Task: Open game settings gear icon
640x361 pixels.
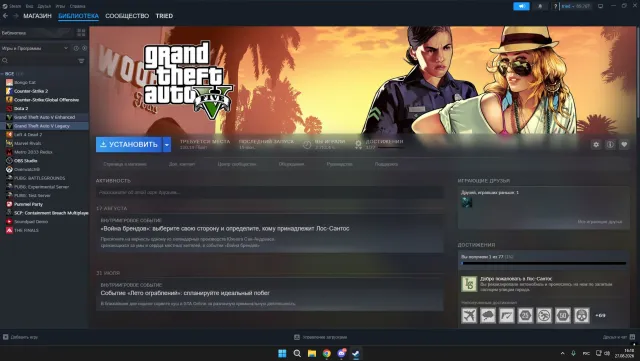Action: pos(596,145)
